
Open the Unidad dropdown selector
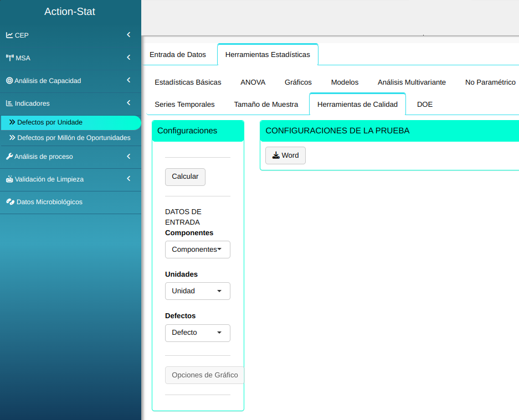197,291
